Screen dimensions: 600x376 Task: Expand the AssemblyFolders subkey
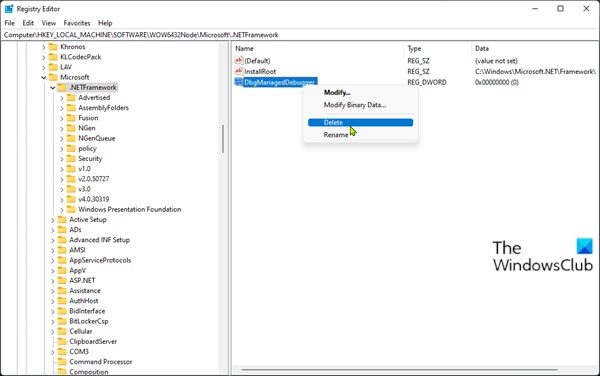pyautogui.click(x=62, y=108)
